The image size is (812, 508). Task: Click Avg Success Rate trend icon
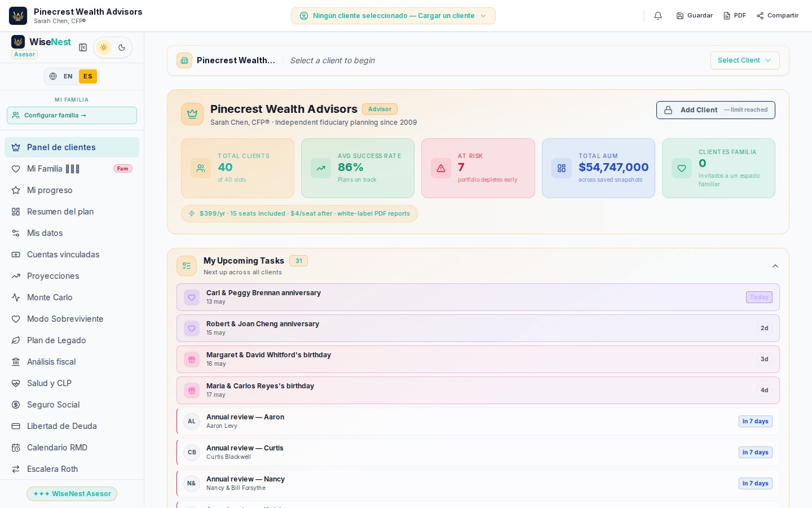coord(321,168)
